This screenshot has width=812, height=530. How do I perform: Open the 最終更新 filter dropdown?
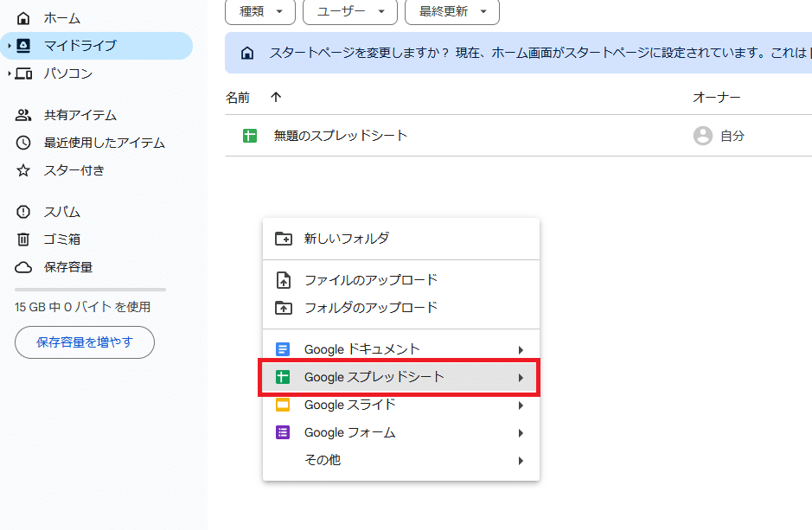(x=452, y=11)
